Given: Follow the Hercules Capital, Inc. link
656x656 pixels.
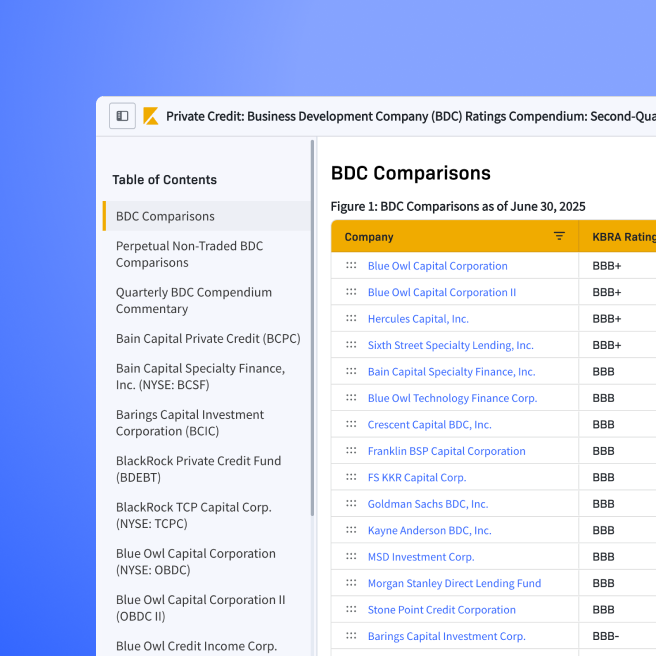Looking at the screenshot, I should coord(418,319).
